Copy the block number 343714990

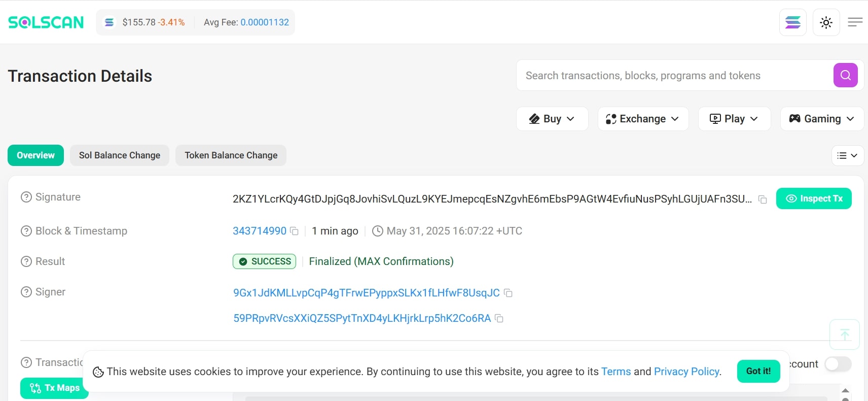pos(294,231)
